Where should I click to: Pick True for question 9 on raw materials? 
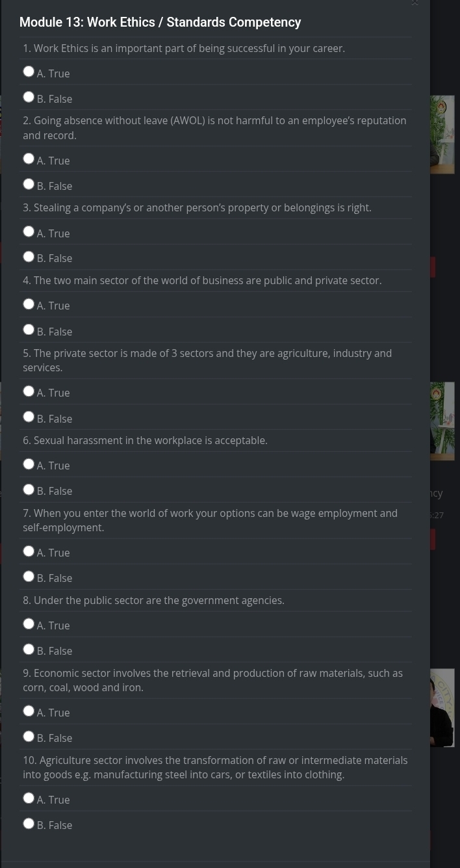coord(29,711)
